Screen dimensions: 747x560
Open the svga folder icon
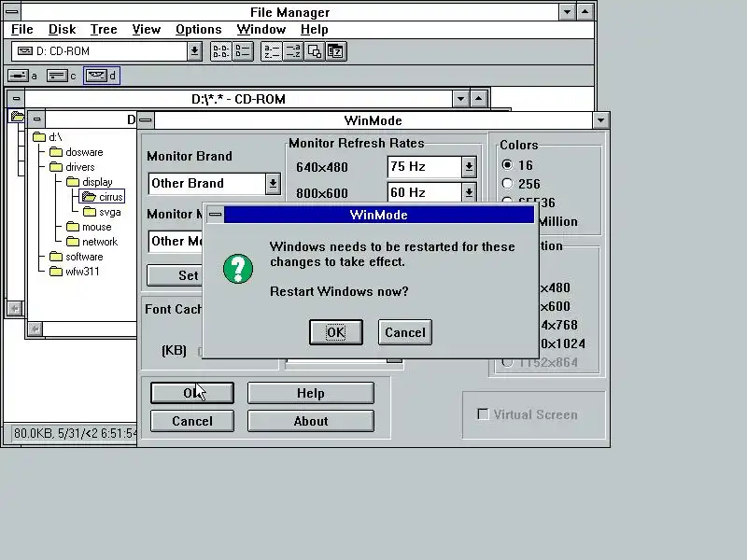coord(90,212)
